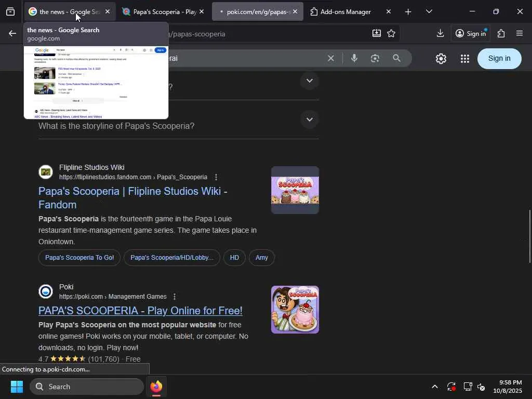Image resolution: width=532 pixels, height=399 pixels.
Task: Submit search with magnifier icon
Action: (x=396, y=58)
